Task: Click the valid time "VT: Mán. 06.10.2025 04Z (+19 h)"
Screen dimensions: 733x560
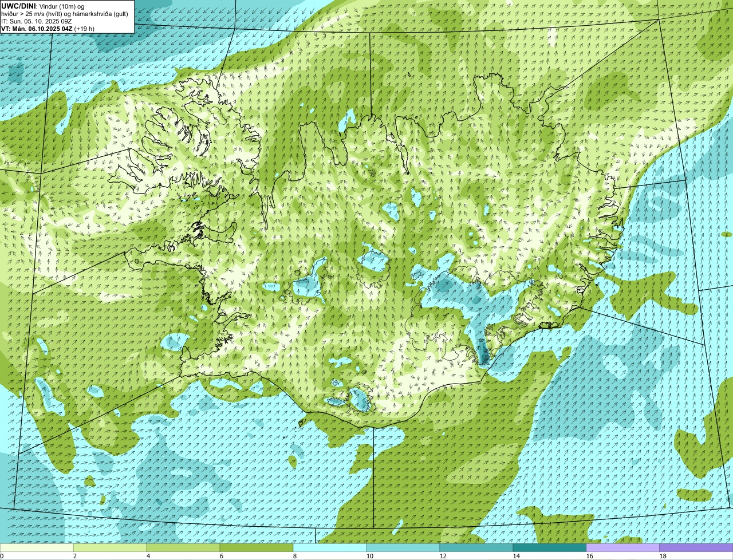Action: pyautogui.click(x=48, y=28)
